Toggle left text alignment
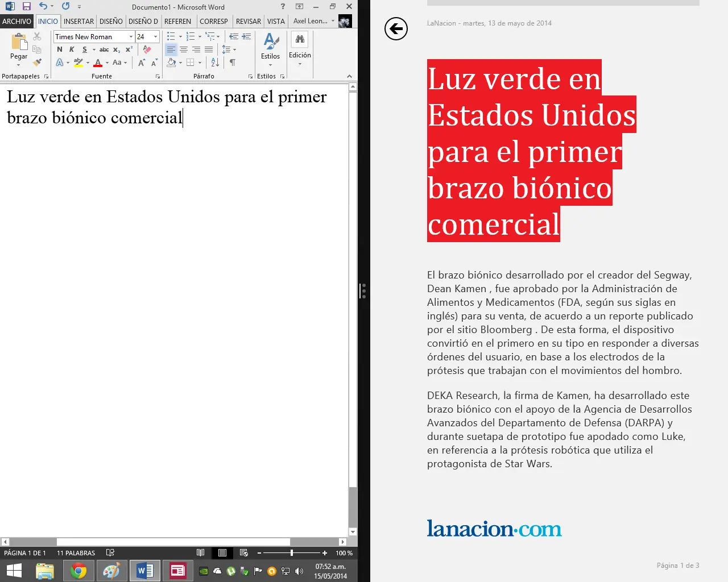Image resolution: width=728 pixels, height=582 pixels. coord(171,49)
